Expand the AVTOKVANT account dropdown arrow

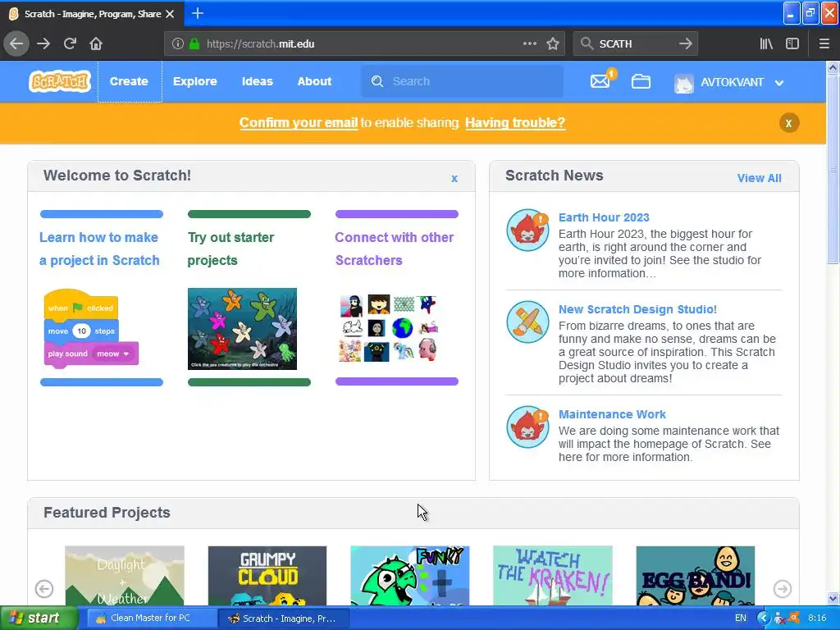[779, 83]
